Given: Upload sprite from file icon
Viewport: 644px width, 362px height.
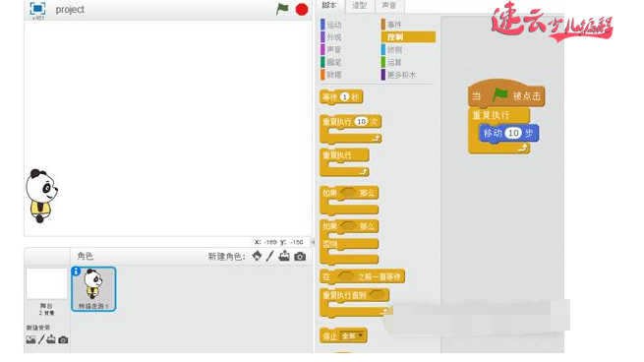Looking at the screenshot, I should point(284,256).
